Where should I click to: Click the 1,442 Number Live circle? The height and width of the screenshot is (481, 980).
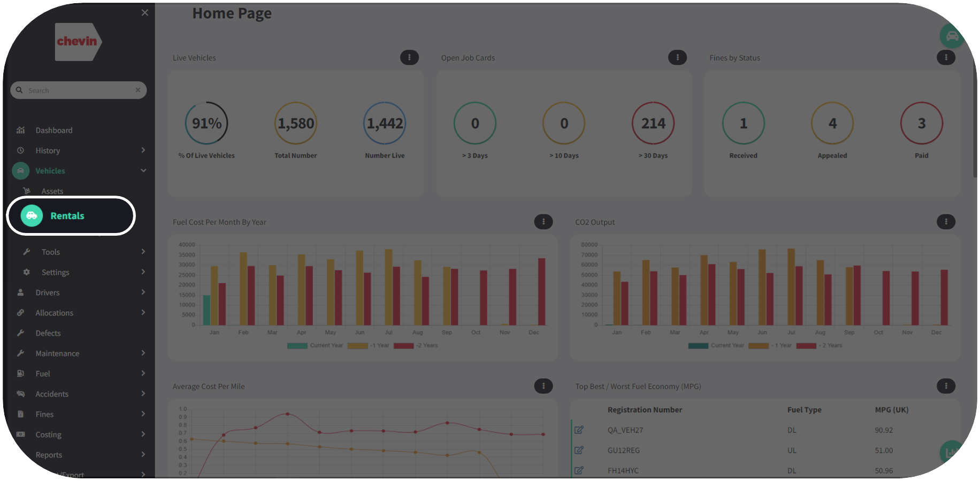coord(385,123)
